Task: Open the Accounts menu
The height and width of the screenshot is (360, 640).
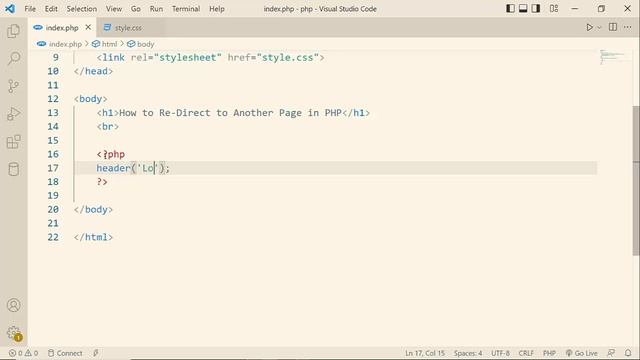Action: (x=13, y=305)
